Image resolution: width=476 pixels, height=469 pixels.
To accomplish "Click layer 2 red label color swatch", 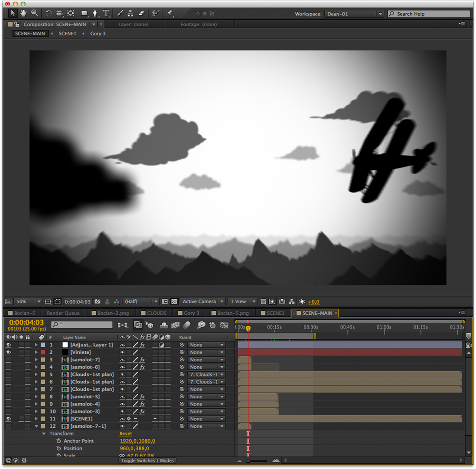I will [x=43, y=352].
